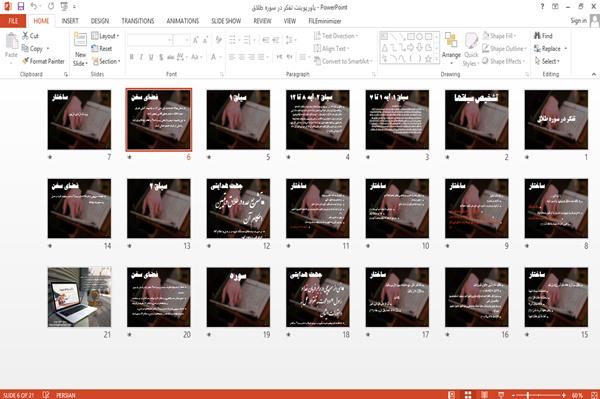Toggle Align Right paragraph alignment

coord(251,57)
